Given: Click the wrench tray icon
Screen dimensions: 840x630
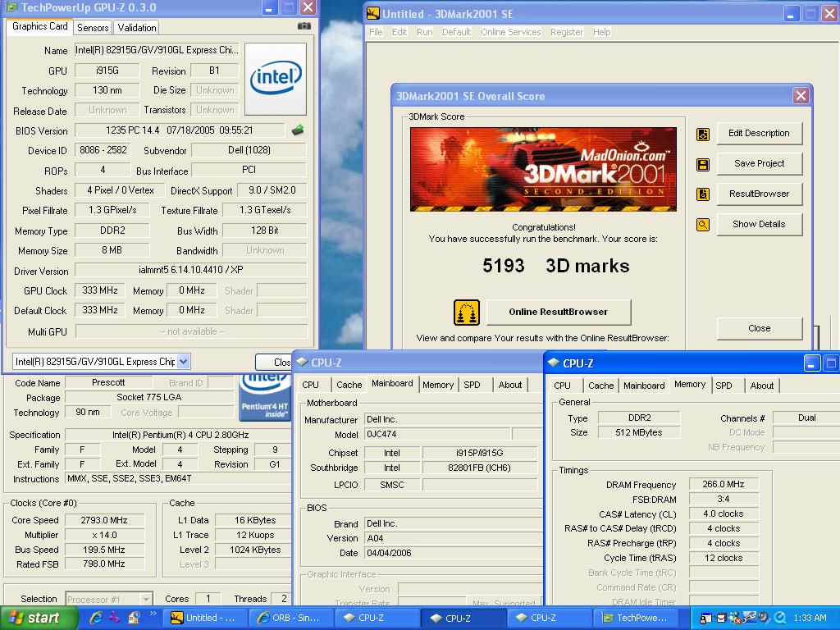Looking at the screenshot, I should [750, 618].
